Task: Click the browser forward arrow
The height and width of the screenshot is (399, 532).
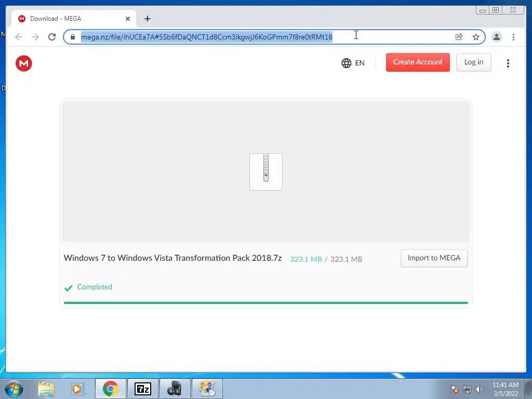Action: click(x=35, y=37)
